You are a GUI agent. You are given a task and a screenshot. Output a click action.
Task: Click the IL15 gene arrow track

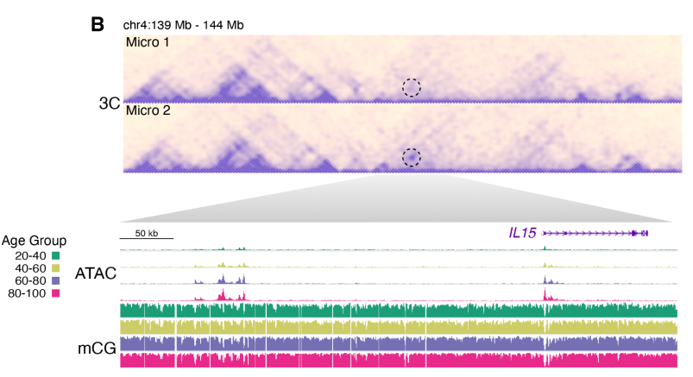pos(595,233)
